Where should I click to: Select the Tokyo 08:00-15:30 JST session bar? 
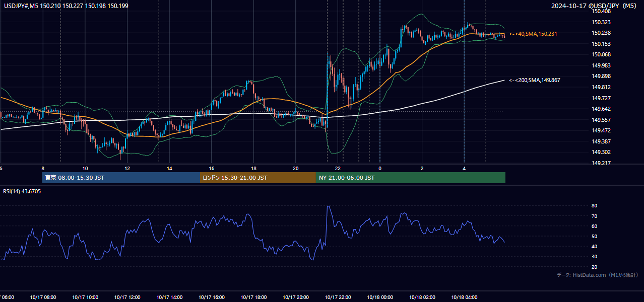point(121,178)
